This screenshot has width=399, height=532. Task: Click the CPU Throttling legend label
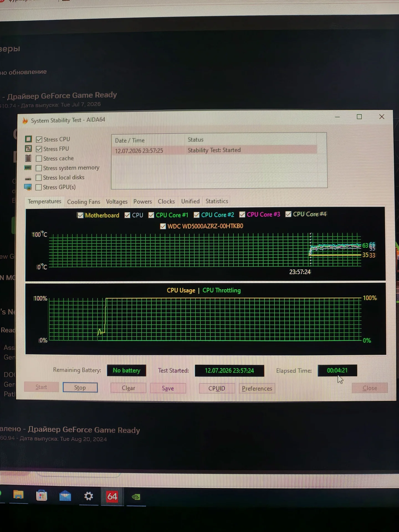click(221, 290)
